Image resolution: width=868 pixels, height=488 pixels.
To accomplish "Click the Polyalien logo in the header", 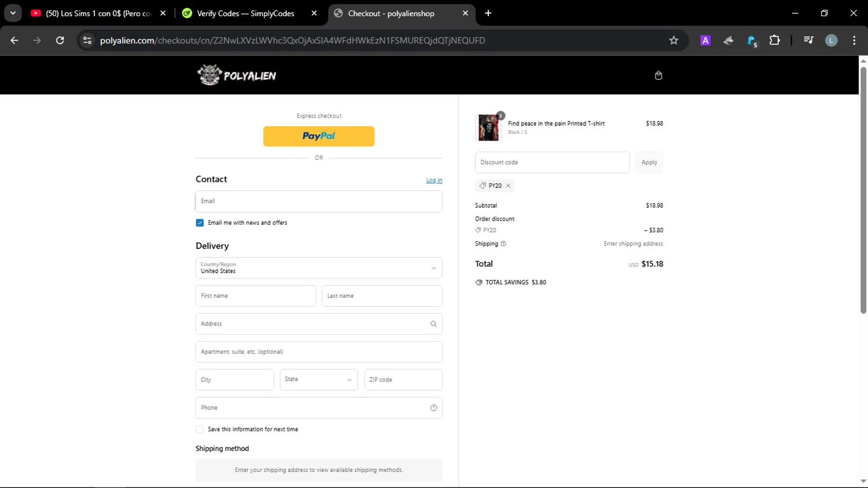I will pyautogui.click(x=237, y=75).
